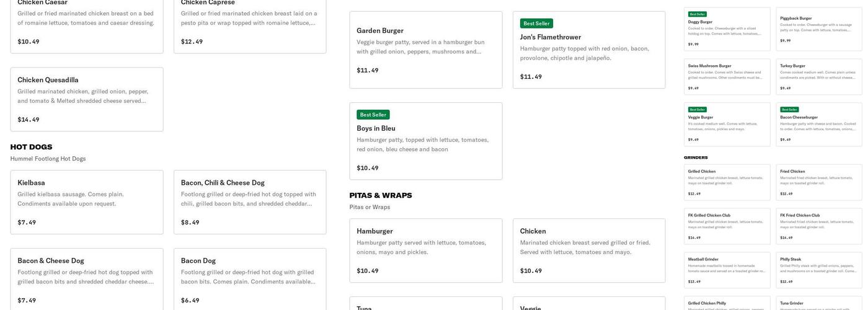Open the Hamburger pita or wrap item
Screen dimensions: 868x310
[426, 250]
